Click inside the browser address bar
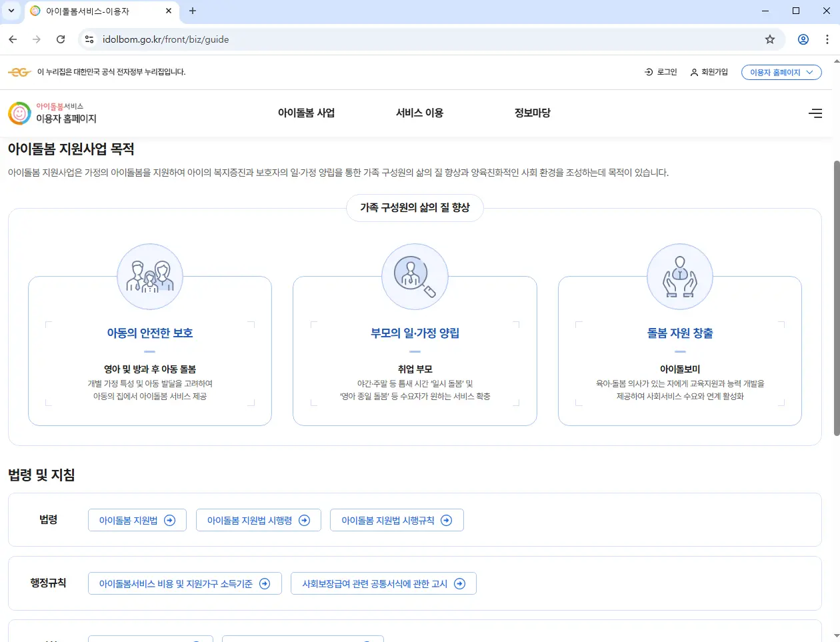 coord(267,39)
